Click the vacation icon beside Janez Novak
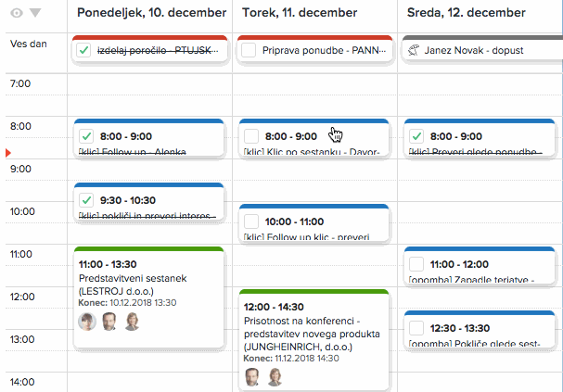The image size is (563, 392). (x=414, y=51)
